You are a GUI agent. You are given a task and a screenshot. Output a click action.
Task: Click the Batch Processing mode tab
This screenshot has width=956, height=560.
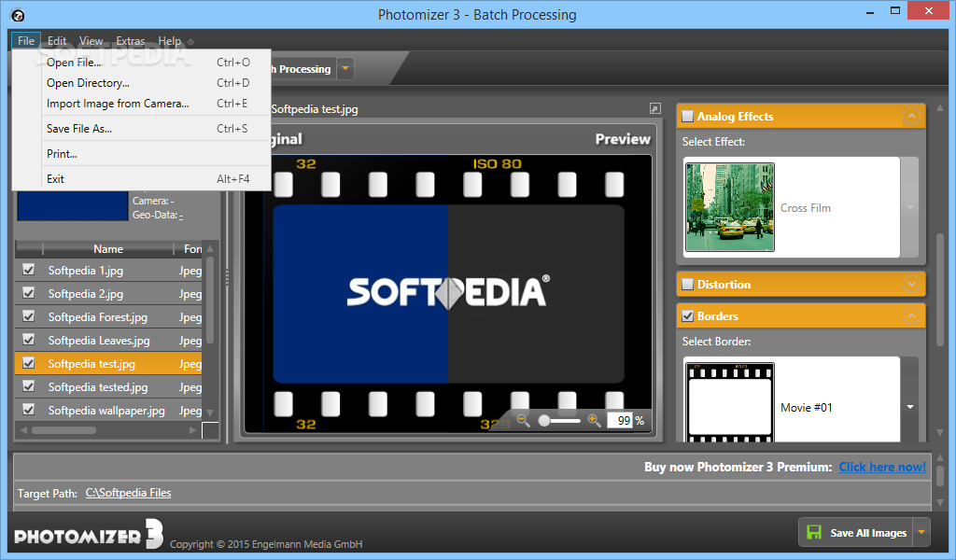tap(302, 69)
